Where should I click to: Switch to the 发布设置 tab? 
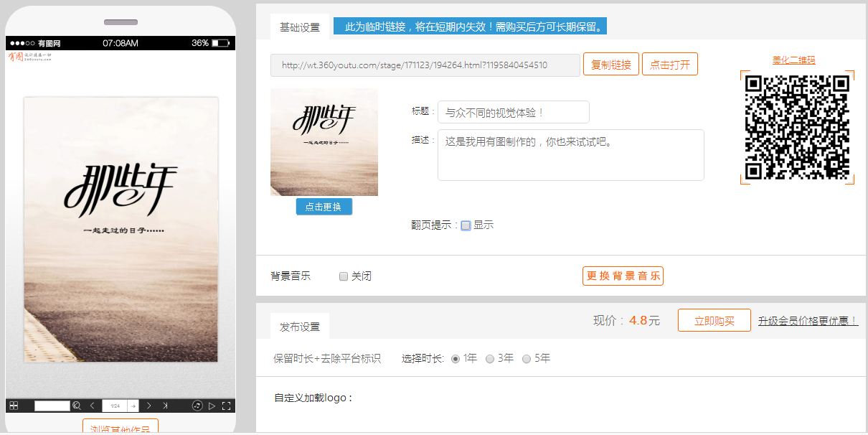coord(300,327)
